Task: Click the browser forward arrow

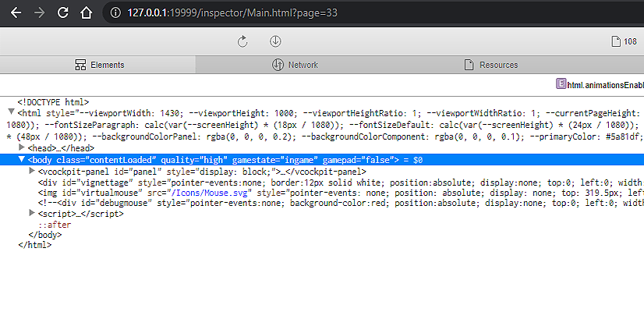Action: (39, 13)
